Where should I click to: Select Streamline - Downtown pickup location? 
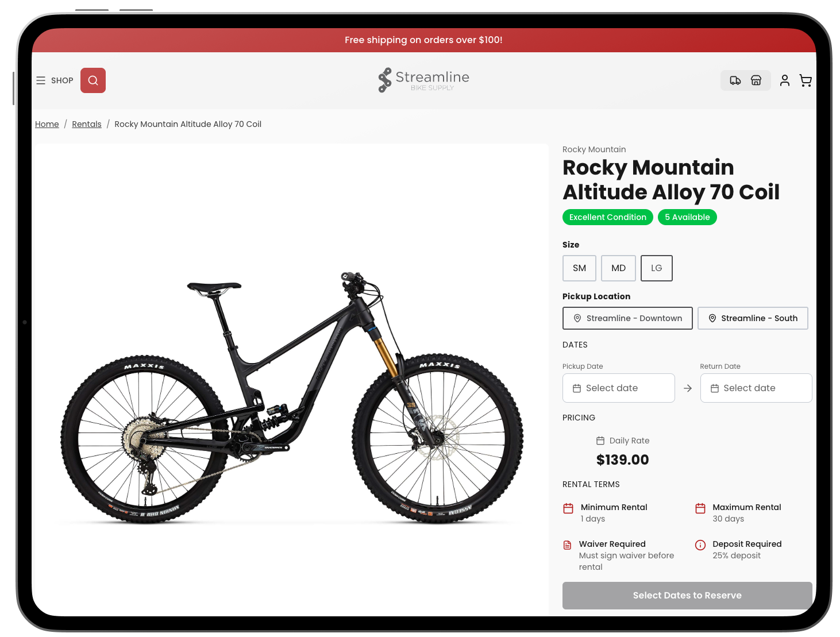pyautogui.click(x=627, y=318)
